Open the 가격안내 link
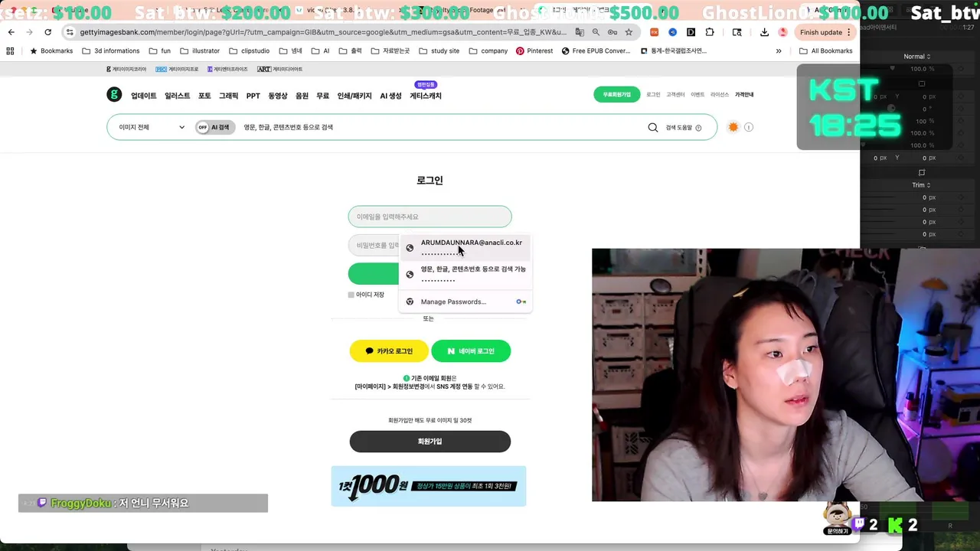980x551 pixels. [x=744, y=95]
